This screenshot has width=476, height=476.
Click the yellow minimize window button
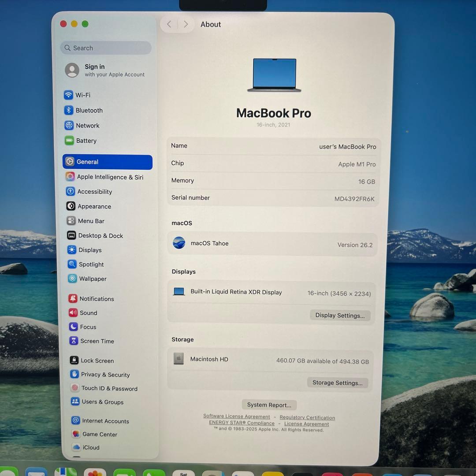tap(74, 24)
